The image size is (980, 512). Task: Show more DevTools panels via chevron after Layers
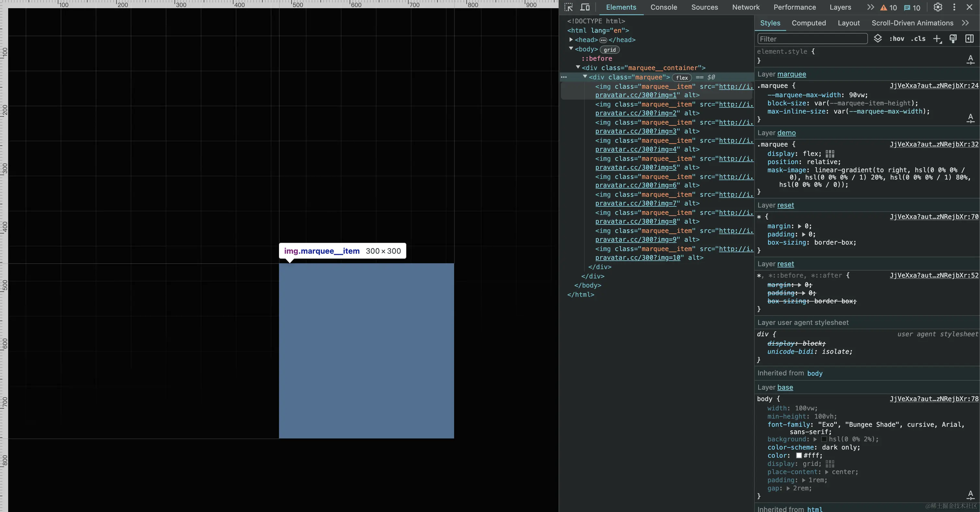coord(870,7)
